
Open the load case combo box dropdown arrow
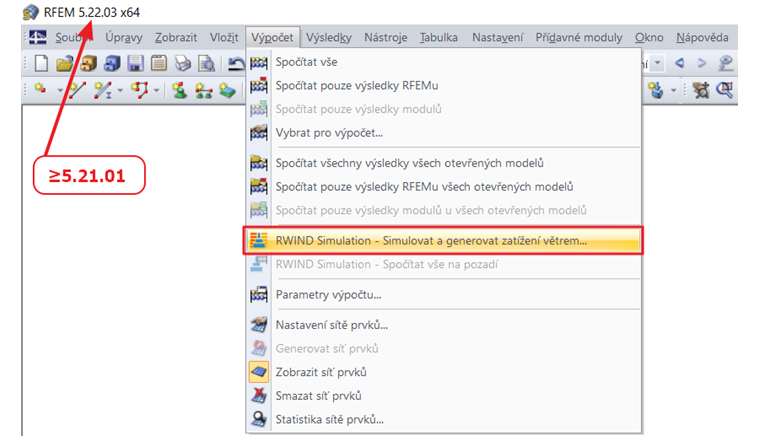click(657, 63)
